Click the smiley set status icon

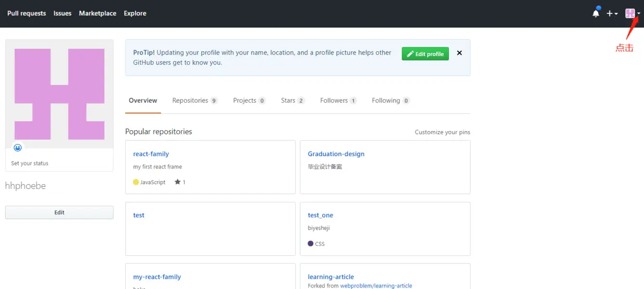click(x=18, y=148)
